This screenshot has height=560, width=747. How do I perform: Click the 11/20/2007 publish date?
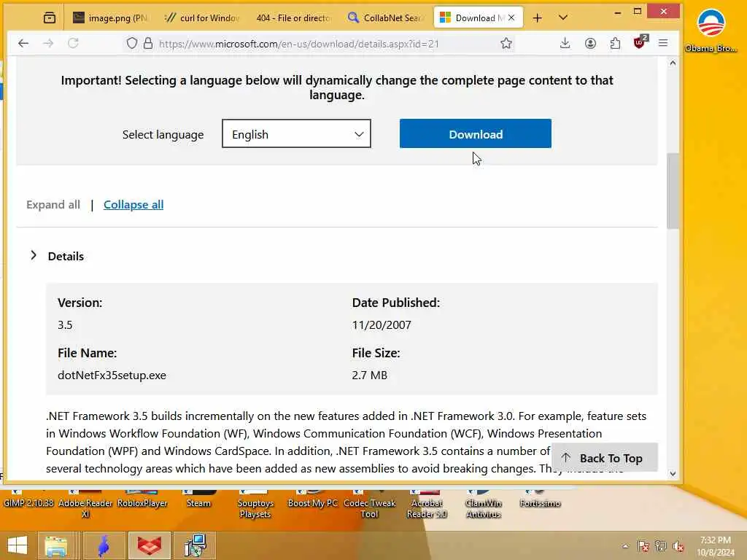[382, 324]
